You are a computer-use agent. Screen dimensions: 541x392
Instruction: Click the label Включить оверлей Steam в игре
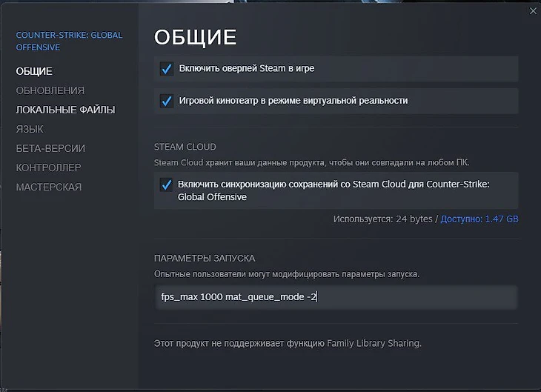tap(246, 68)
